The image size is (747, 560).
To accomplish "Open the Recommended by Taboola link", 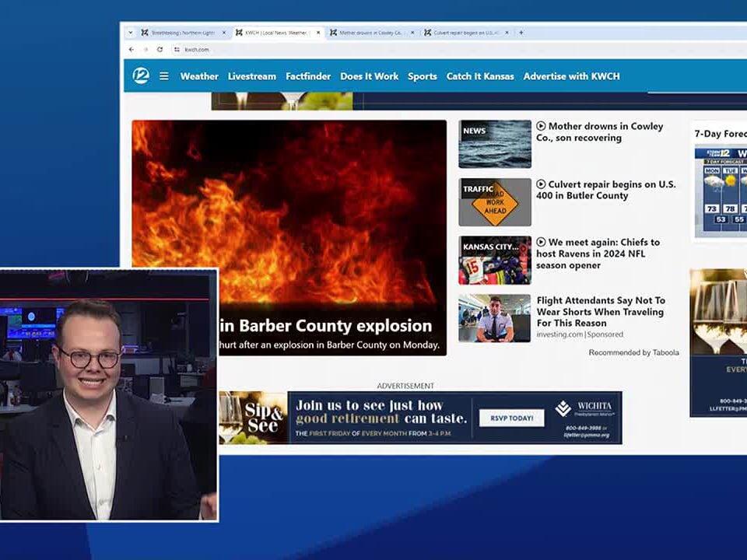I will point(633,352).
